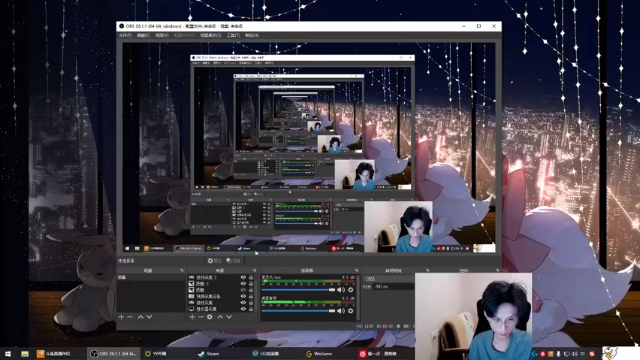This screenshot has width=640, height=360.
Task: Move the scene down with the down arrow
Action: tap(149, 317)
